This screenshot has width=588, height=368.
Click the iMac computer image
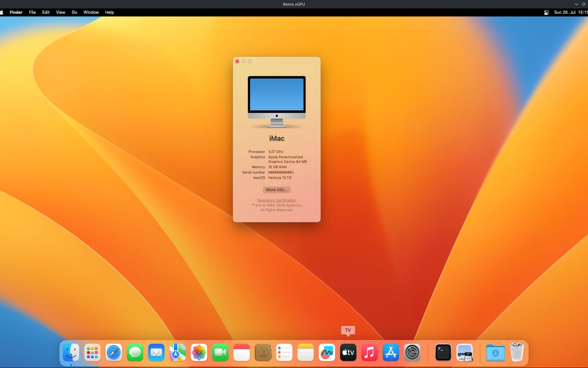(277, 102)
